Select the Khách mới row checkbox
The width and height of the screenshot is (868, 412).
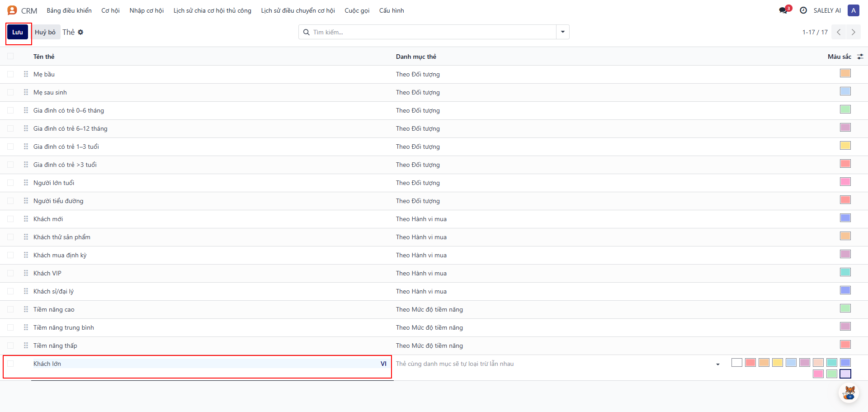tap(10, 219)
